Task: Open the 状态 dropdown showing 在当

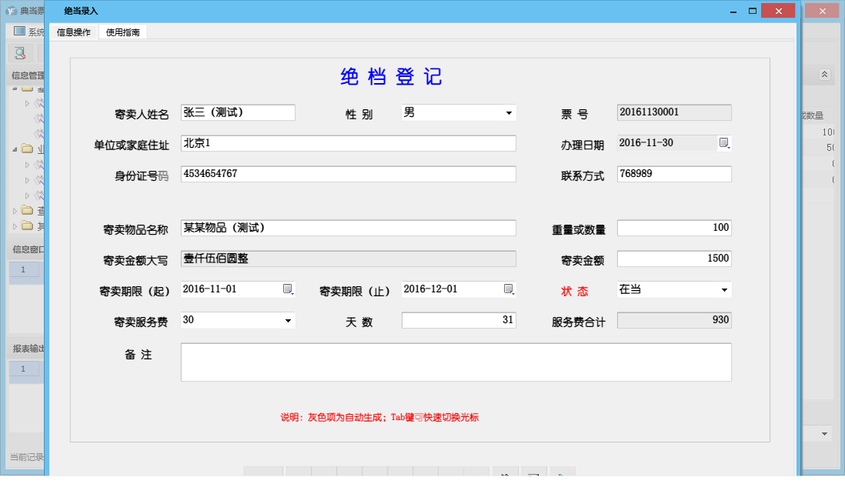Action: 724,291
